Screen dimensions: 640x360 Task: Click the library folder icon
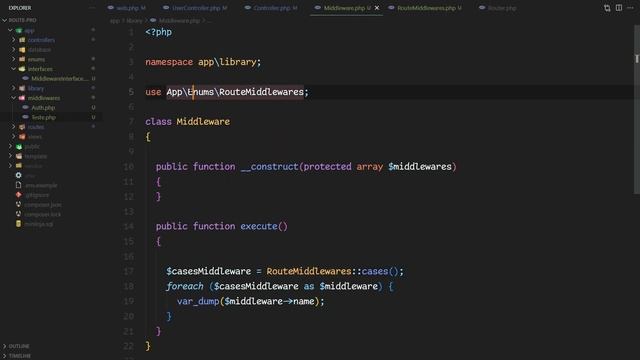[x=22, y=88]
